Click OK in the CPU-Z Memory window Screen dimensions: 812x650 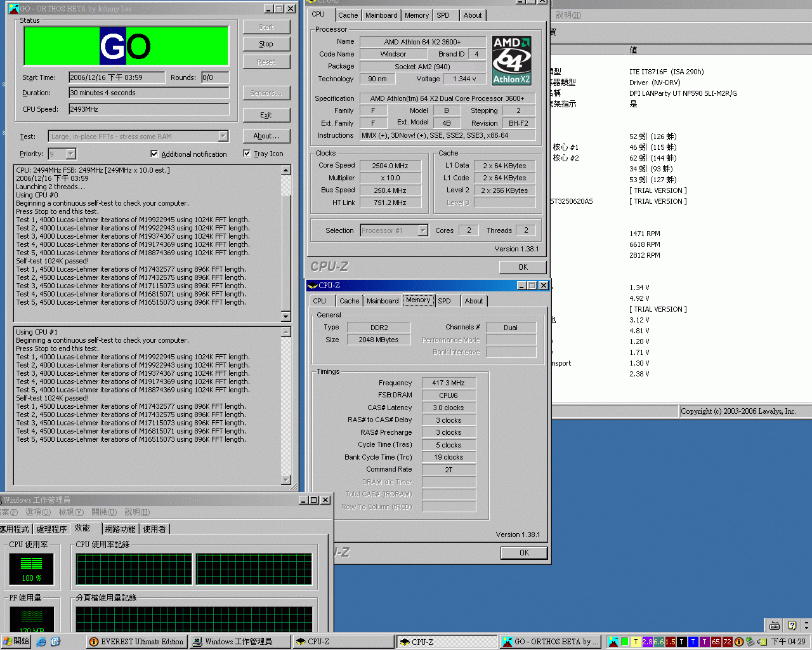tap(524, 553)
